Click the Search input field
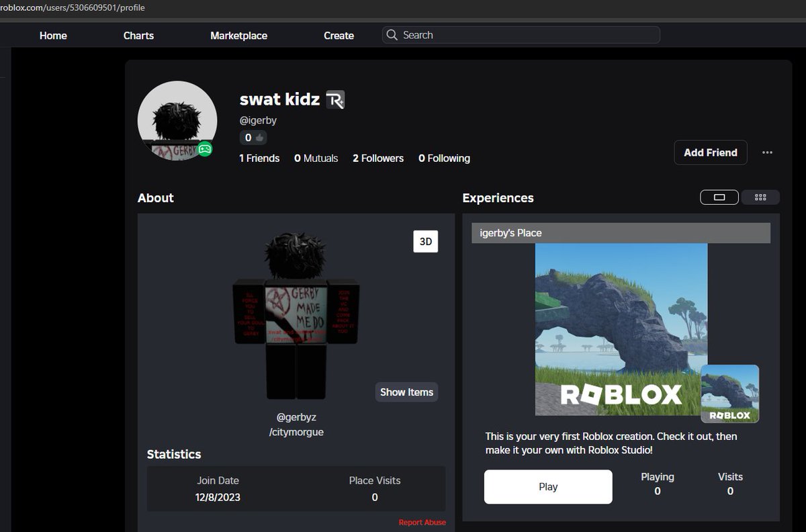The width and height of the screenshot is (806, 532). (x=521, y=35)
